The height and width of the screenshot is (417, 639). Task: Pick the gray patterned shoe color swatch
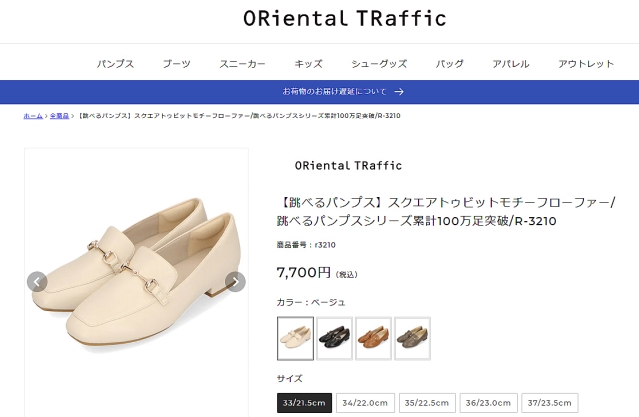click(412, 338)
